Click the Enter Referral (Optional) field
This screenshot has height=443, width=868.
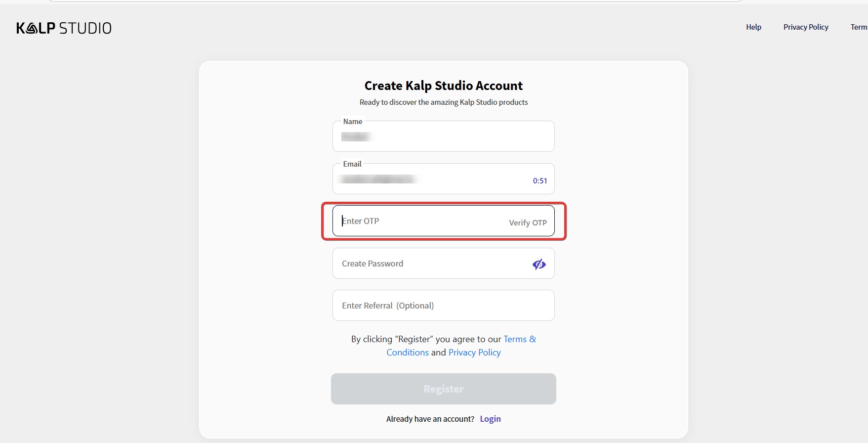point(443,306)
